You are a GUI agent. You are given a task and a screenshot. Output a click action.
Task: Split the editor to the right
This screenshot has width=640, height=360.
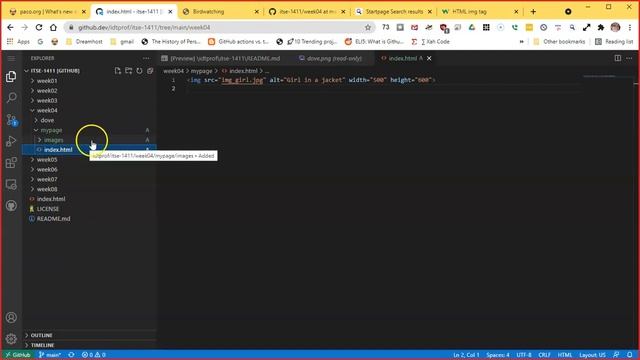pos(618,58)
